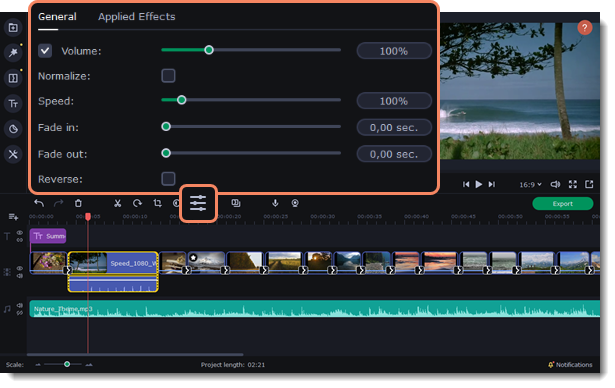Zoom in timeline with large mountains icon
615x388 pixels.
[x=89, y=365]
